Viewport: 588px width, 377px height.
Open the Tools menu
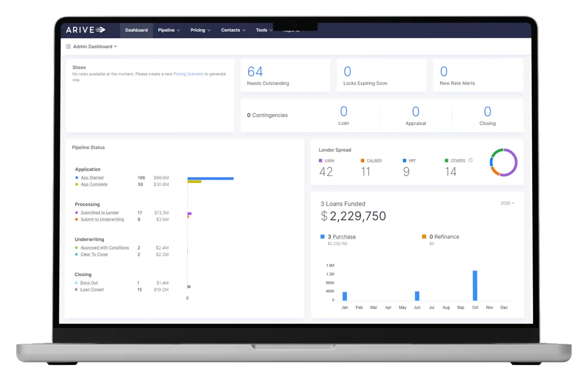[264, 30]
